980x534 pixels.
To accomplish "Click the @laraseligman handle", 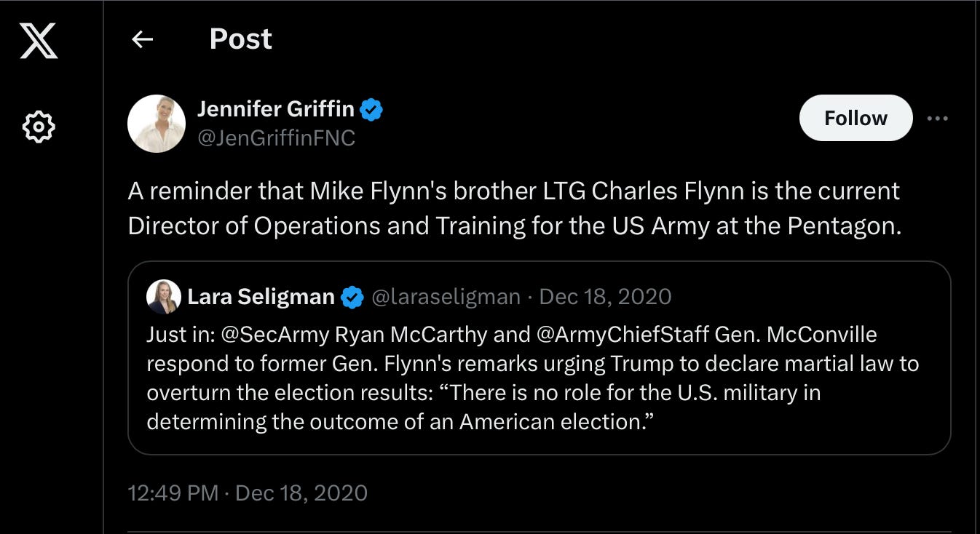I will (x=446, y=297).
